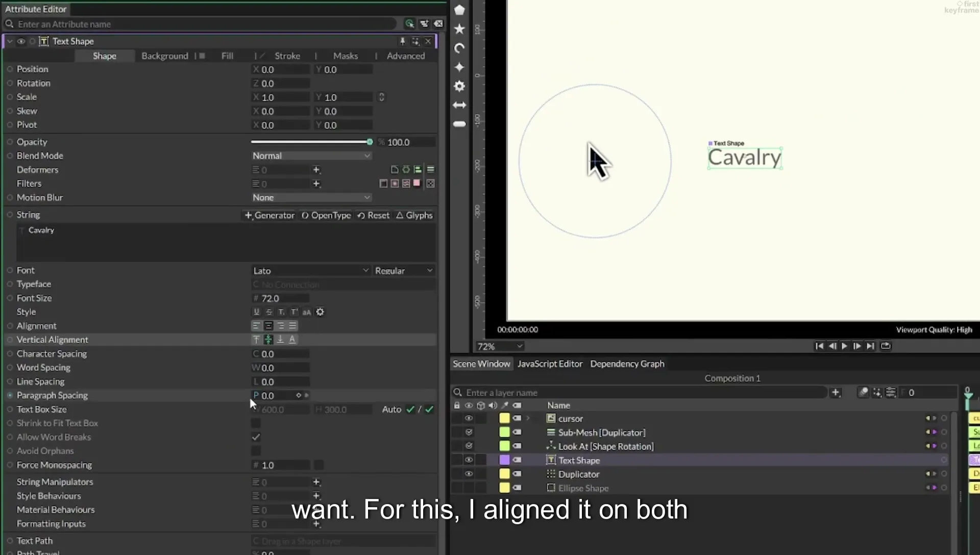Collapse the Text Shape attributes section
This screenshot has width=980, height=555.
(x=10, y=41)
